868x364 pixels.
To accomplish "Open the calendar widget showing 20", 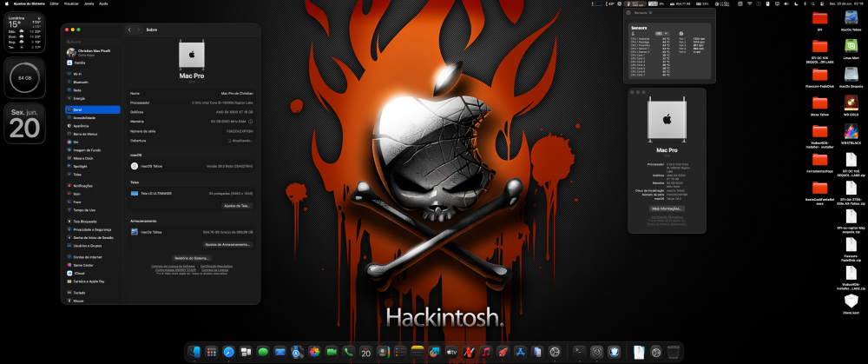I will click(24, 123).
